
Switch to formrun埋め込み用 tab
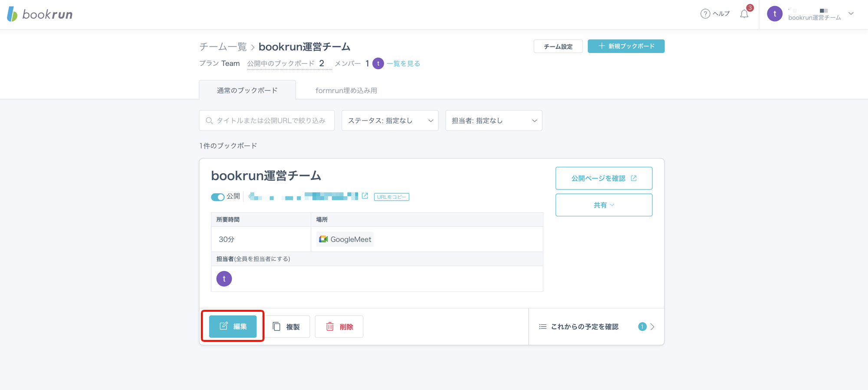[x=346, y=90]
